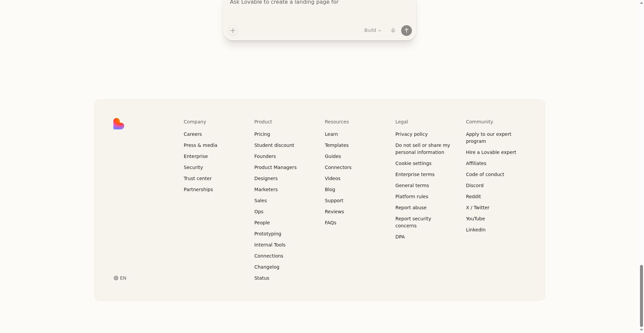This screenshot has height=333, width=644.
Task: Open the YouTube link
Action: (x=475, y=219)
